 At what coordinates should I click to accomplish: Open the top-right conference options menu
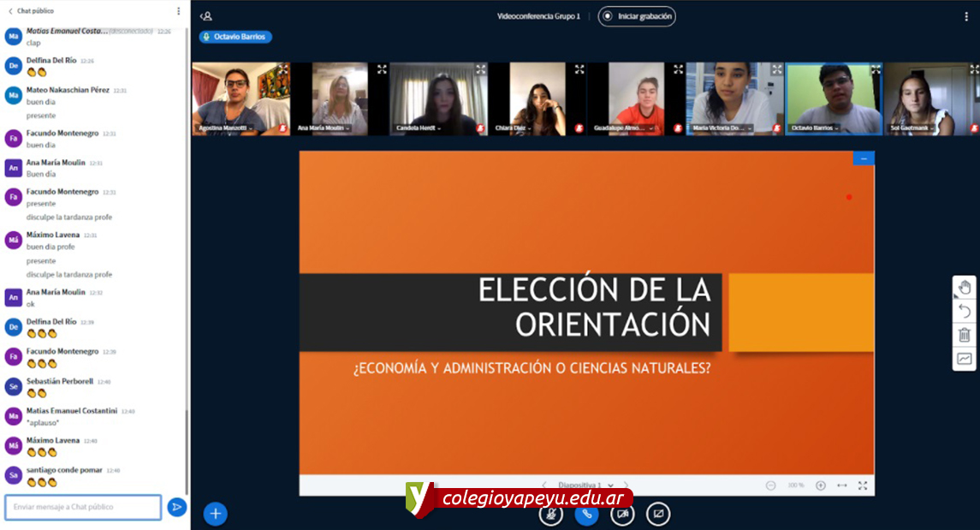click(x=966, y=16)
